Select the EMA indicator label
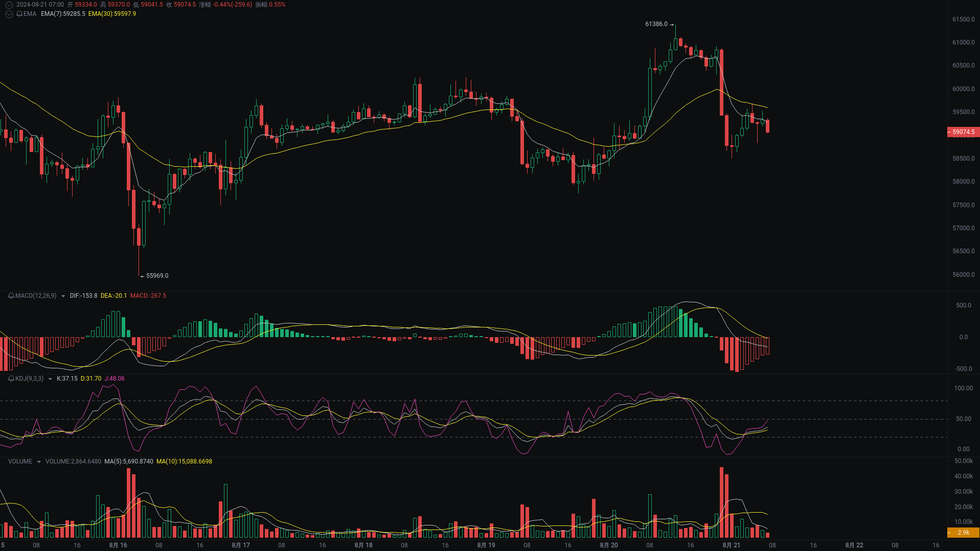Screen dimensions: 980x551 (30, 14)
